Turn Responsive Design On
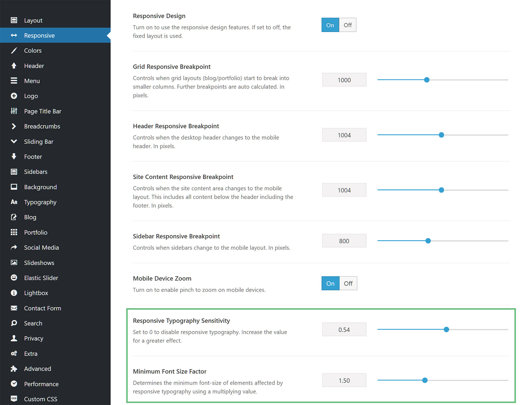Screen dimensions: 532x405 (x=330, y=25)
